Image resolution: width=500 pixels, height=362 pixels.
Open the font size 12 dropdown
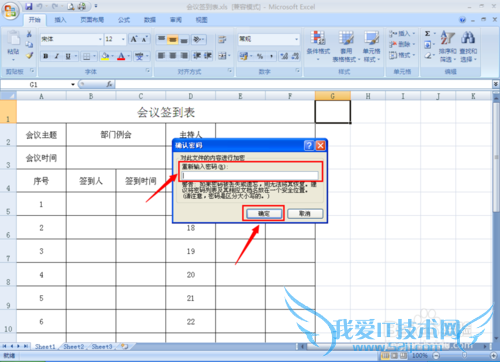[123, 39]
